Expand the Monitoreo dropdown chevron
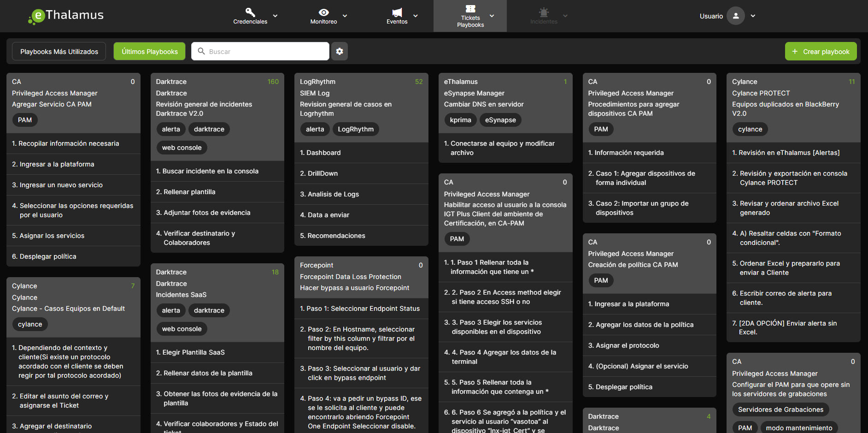 pyautogui.click(x=345, y=16)
